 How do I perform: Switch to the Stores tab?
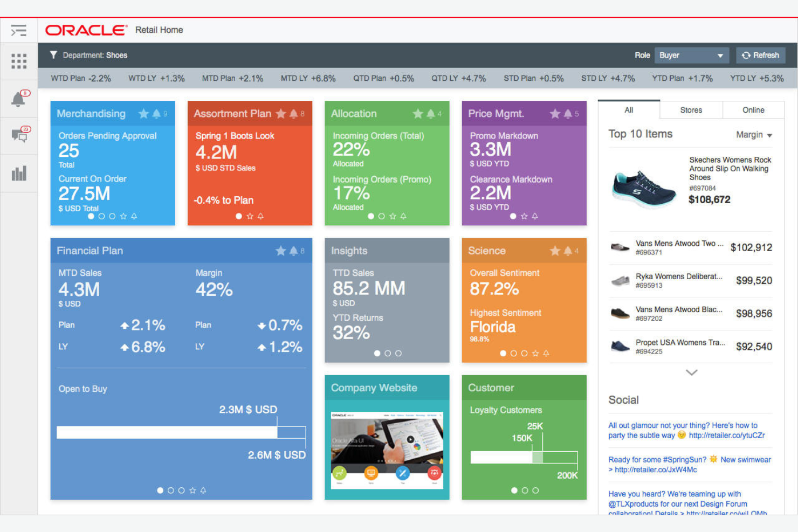pyautogui.click(x=691, y=110)
